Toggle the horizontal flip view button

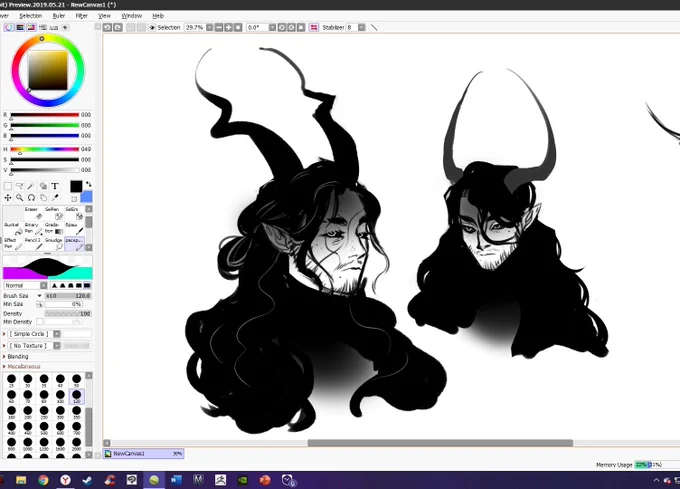click(314, 27)
